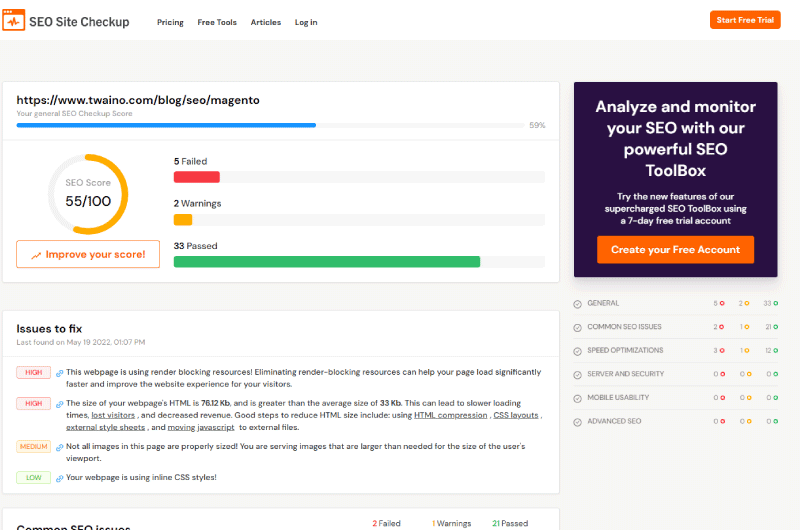Click the Start Free Trial button
The image size is (800, 530).
pyautogui.click(x=745, y=20)
